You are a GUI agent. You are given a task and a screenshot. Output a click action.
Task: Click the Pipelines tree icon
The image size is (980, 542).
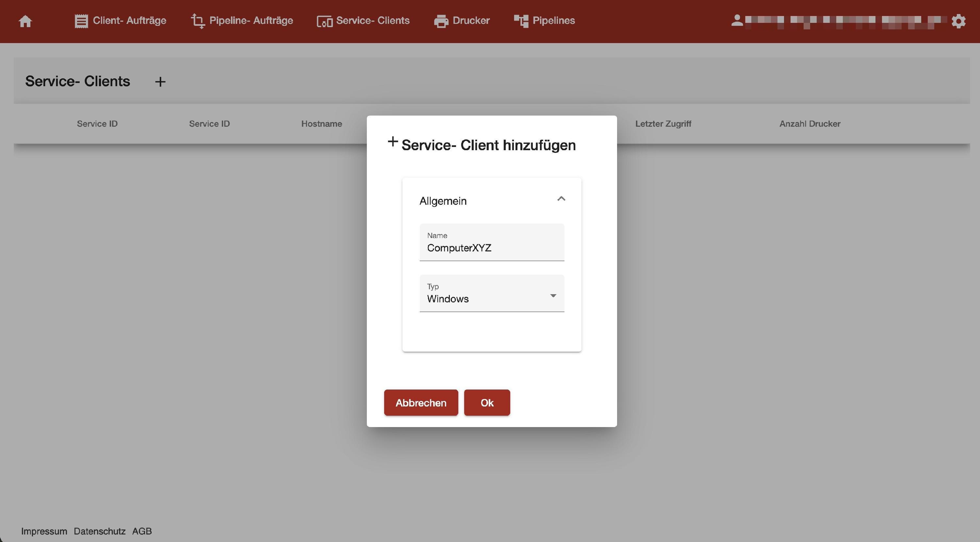[521, 21]
